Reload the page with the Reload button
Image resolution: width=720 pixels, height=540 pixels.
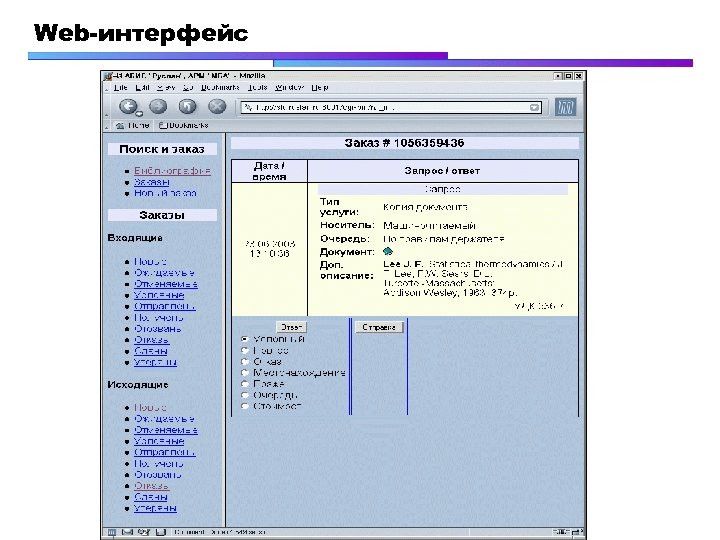pos(187,107)
